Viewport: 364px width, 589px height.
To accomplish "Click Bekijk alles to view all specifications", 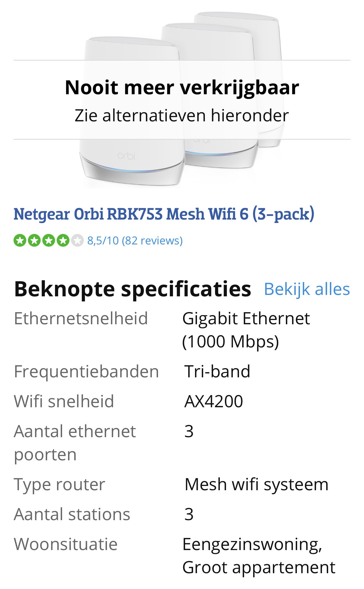I will coord(307,289).
